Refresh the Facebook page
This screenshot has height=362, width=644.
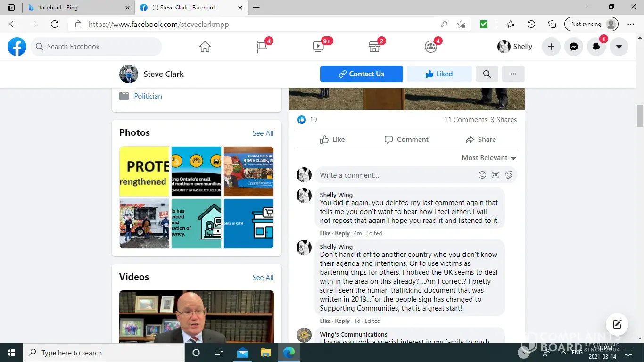[x=55, y=24]
